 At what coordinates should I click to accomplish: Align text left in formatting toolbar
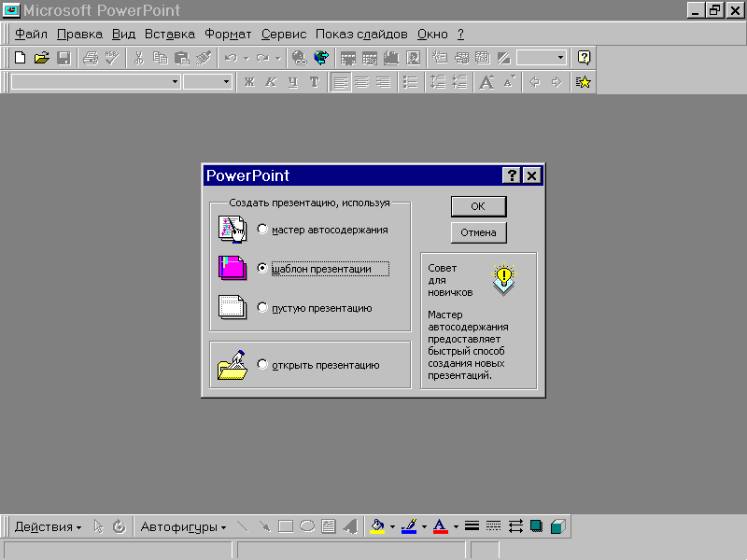tap(341, 82)
